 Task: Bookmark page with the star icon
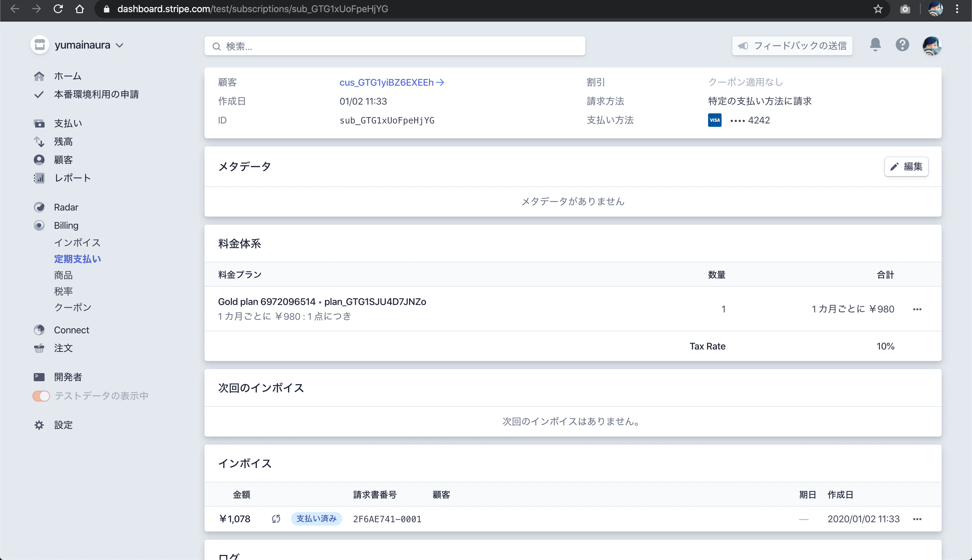click(x=878, y=9)
